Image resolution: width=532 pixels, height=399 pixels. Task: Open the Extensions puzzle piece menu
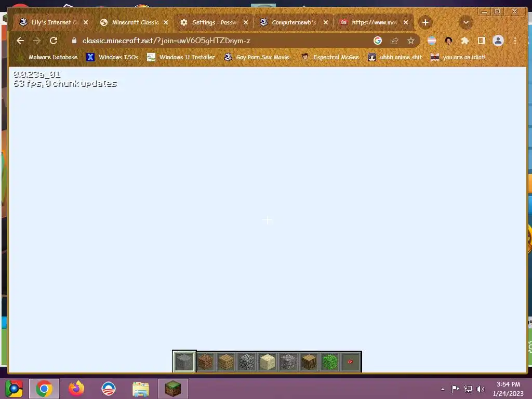tap(465, 41)
